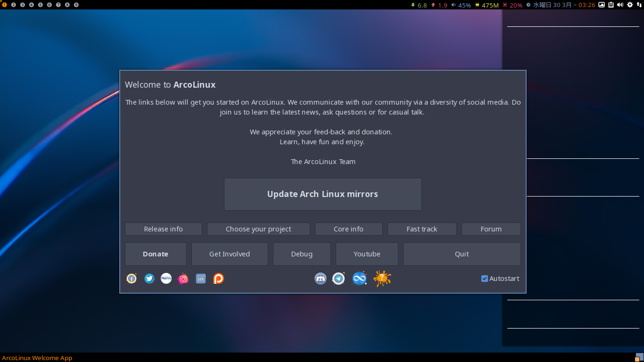Click the blue infinity symbol icon
The image size is (644, 362).
click(x=360, y=279)
